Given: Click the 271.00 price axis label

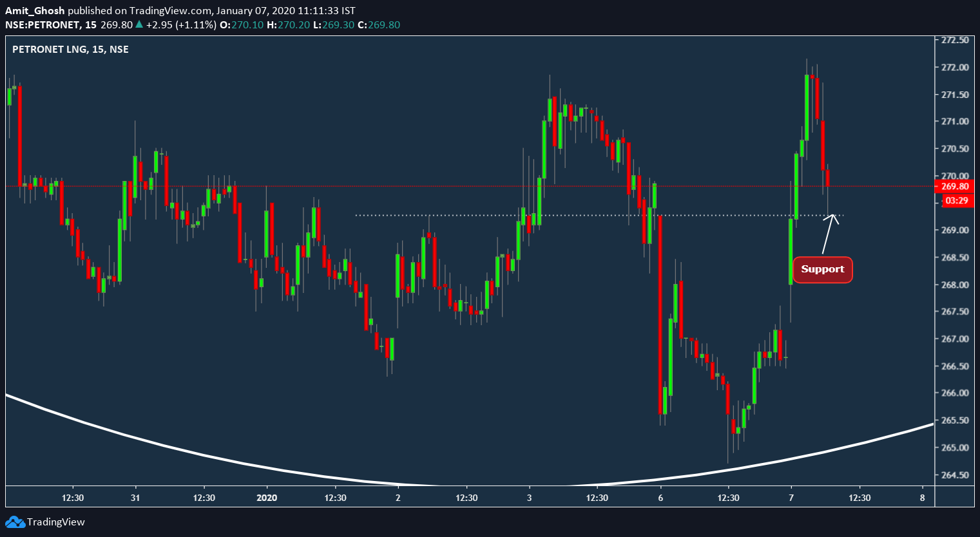Looking at the screenshot, I should coord(955,121).
